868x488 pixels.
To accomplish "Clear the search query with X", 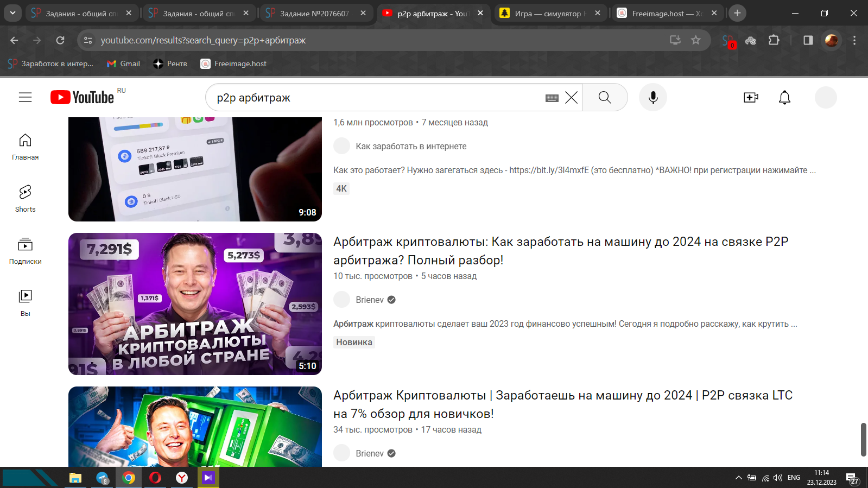I will point(571,98).
